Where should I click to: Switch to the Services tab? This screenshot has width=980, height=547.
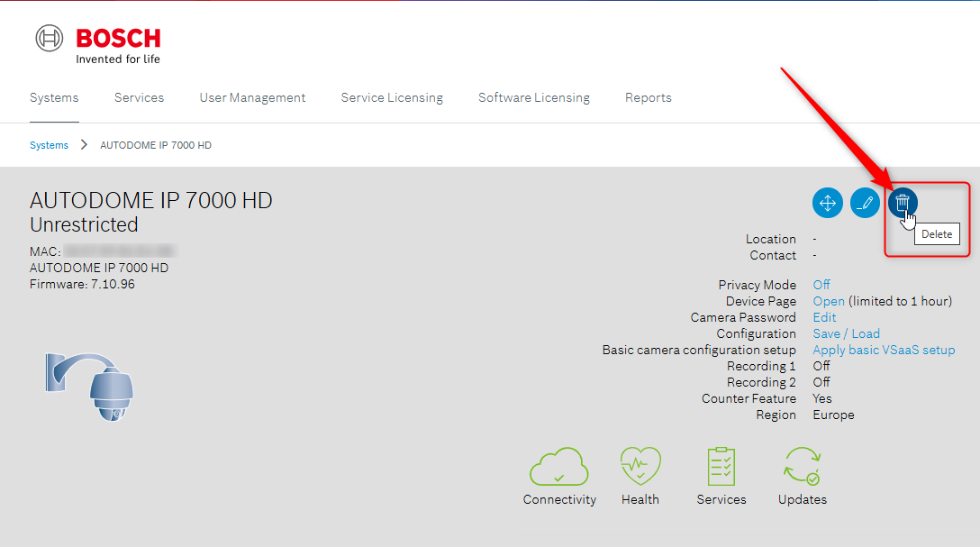[x=139, y=97]
